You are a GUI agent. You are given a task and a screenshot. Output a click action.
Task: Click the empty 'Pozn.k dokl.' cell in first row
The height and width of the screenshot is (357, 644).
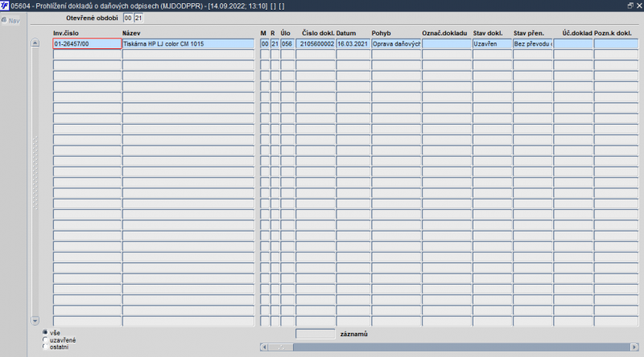(x=616, y=43)
